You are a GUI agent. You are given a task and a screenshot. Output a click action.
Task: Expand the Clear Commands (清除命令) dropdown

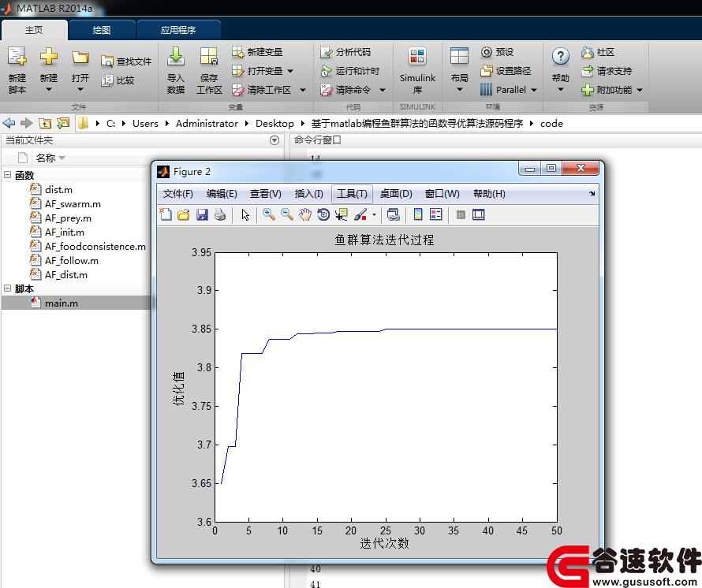pos(383,90)
